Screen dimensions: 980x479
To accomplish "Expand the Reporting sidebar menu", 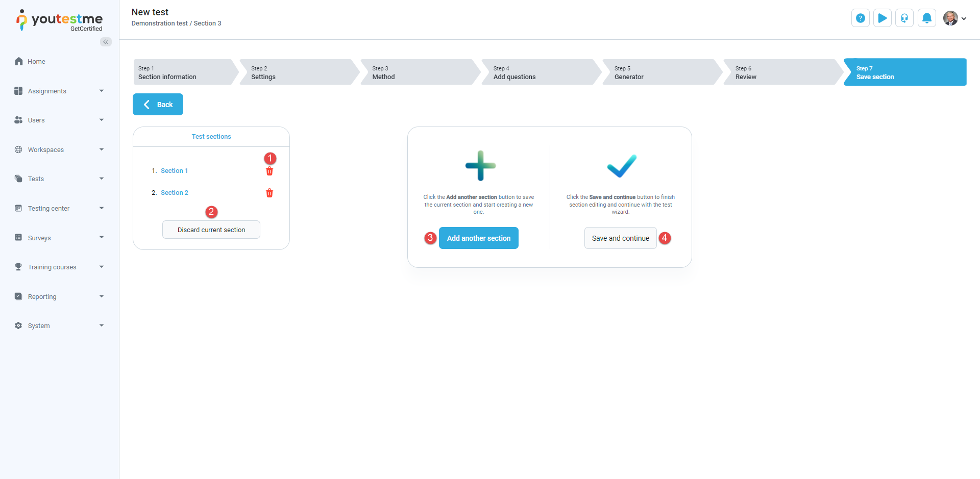I will 59,296.
